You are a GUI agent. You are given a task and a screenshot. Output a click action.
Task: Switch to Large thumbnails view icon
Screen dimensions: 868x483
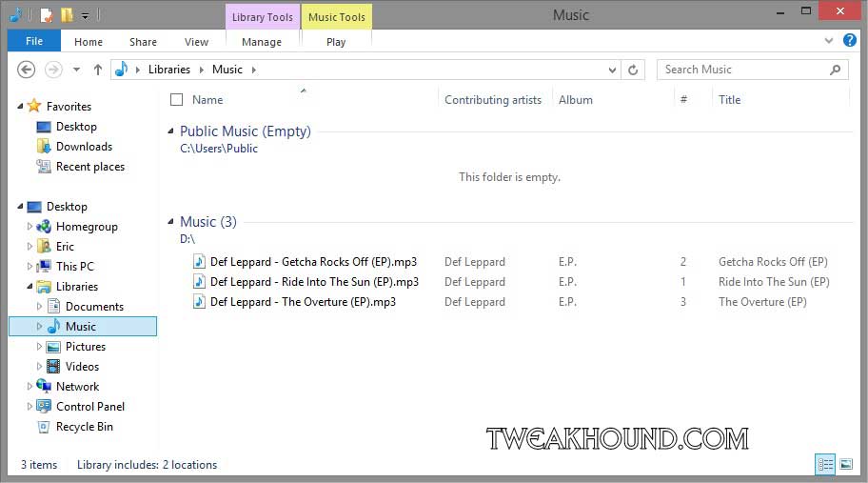(846, 464)
